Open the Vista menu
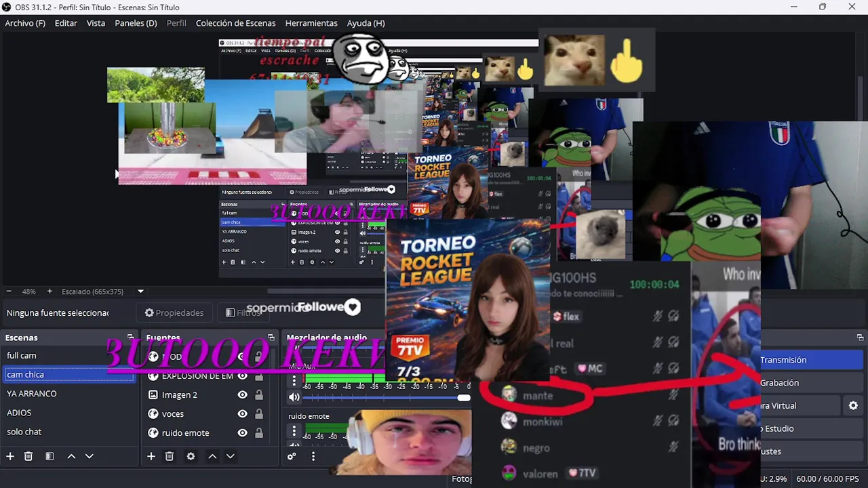 pos(96,23)
